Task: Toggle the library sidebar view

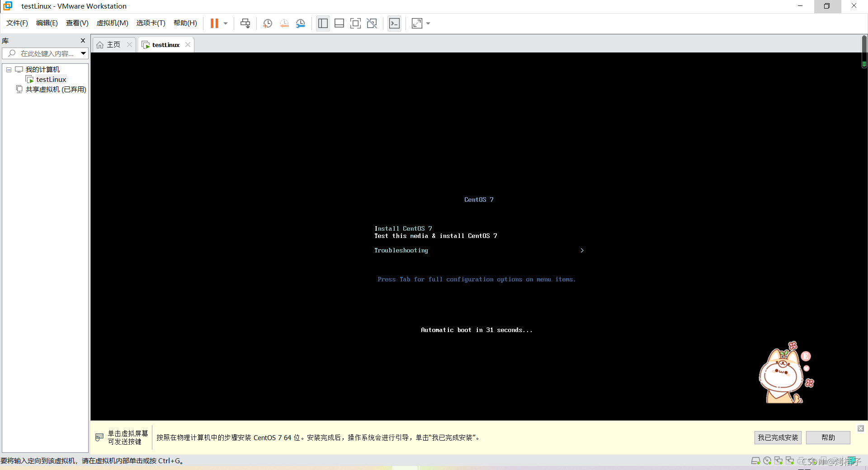Action: (323, 23)
